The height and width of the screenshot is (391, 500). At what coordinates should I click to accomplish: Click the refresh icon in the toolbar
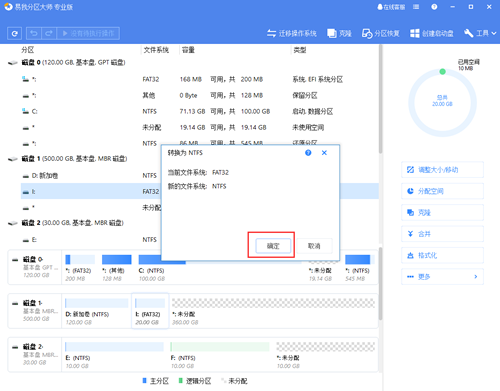point(14,33)
